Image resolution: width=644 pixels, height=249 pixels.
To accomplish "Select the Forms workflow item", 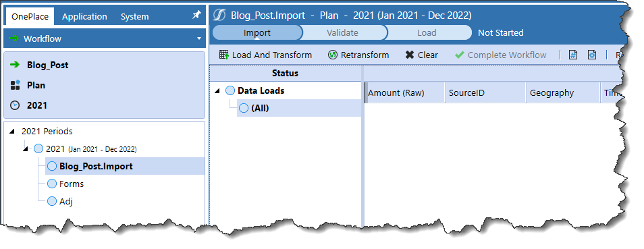I will coord(72,184).
